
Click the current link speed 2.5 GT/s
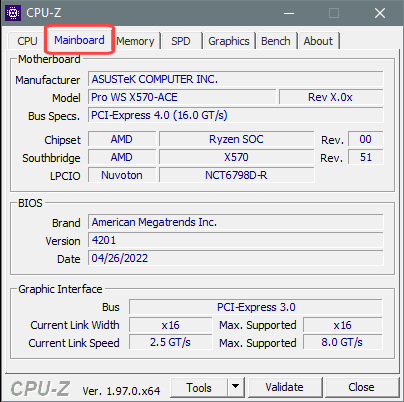(171, 342)
